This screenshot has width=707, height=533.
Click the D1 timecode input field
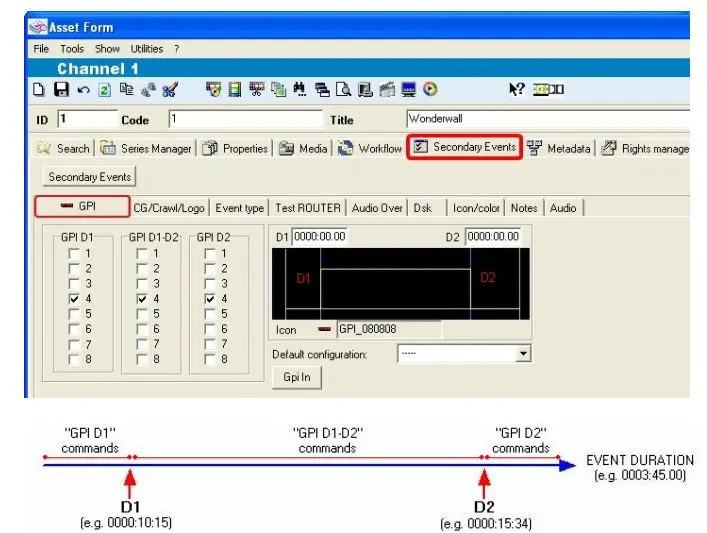[319, 237]
